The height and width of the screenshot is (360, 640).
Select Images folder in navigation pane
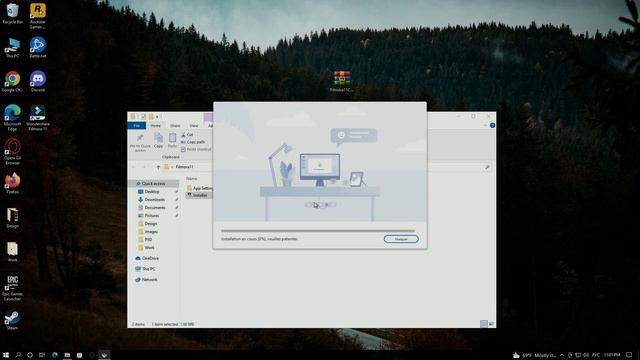click(148, 232)
